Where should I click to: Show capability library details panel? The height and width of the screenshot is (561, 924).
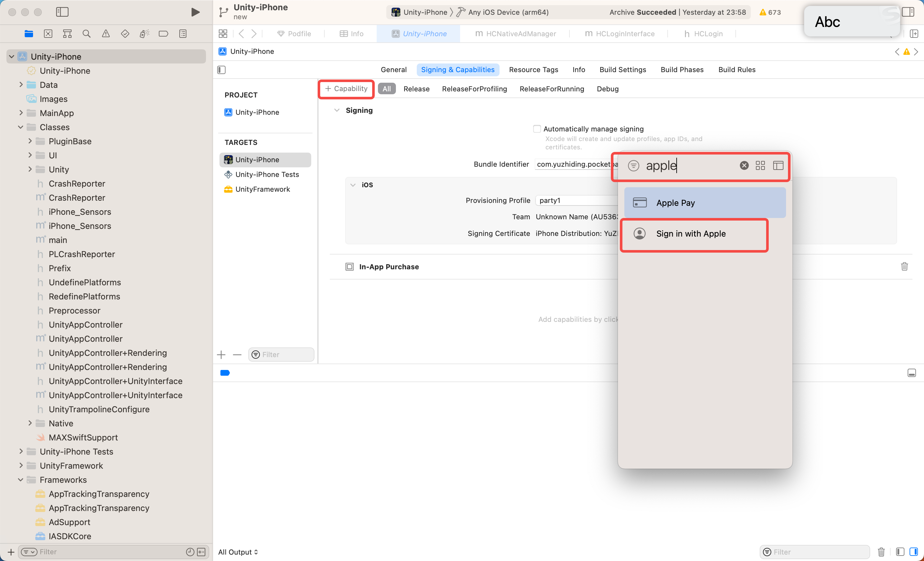pos(778,165)
